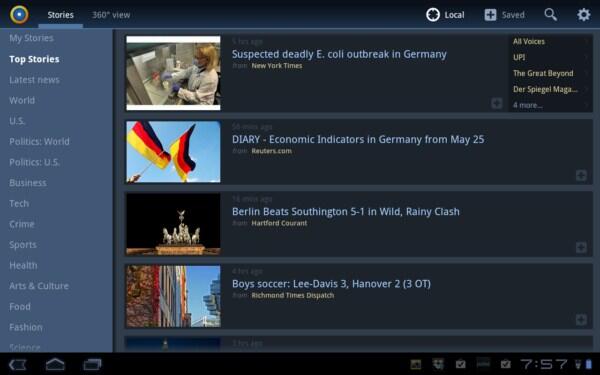Tap the Android back button
This screenshot has width=600, height=375.
click(18, 364)
